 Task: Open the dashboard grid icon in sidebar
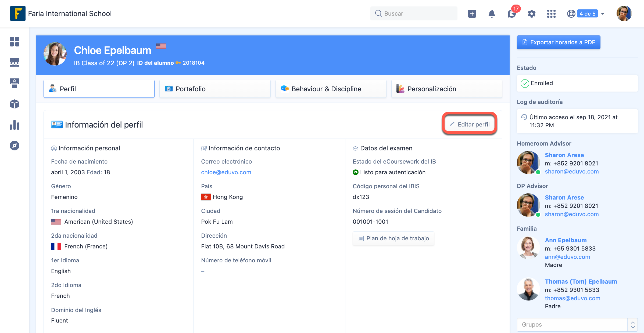pyautogui.click(x=15, y=42)
